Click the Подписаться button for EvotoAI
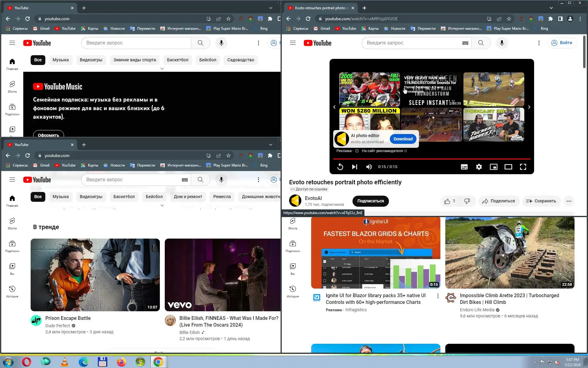The image size is (588, 368). [370, 201]
